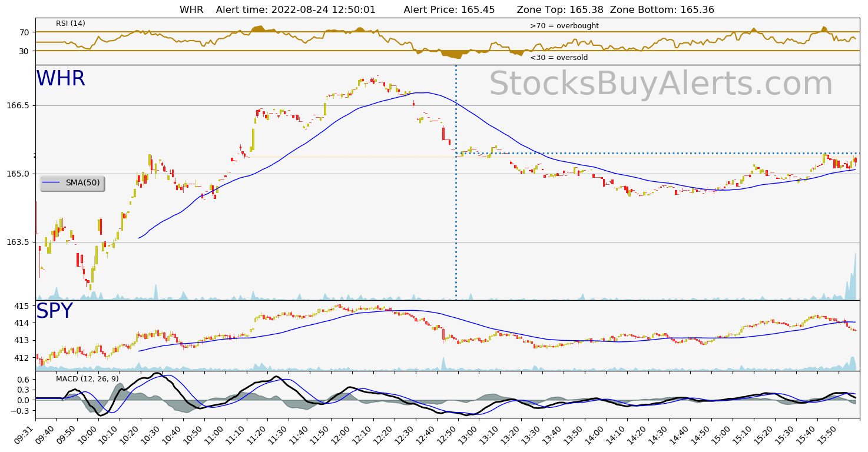Screen dimensions: 868x452
Task: Click the WHR ticker label on price chart
Action: tap(61, 79)
